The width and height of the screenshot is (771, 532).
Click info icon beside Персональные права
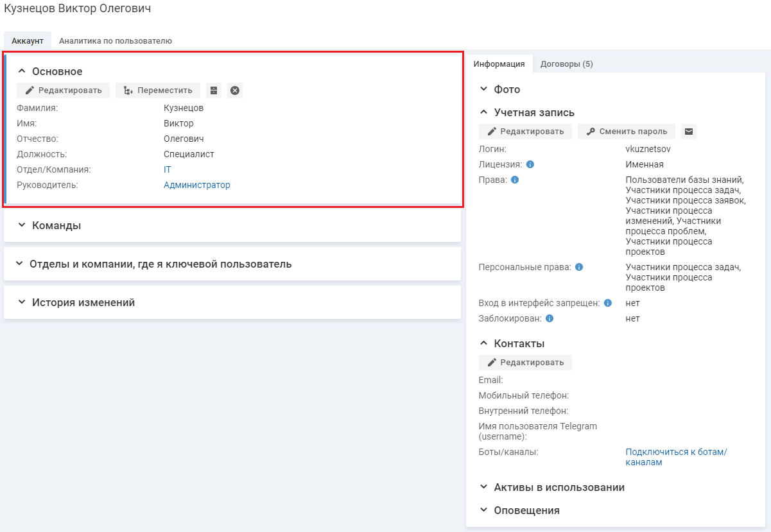pyautogui.click(x=579, y=267)
